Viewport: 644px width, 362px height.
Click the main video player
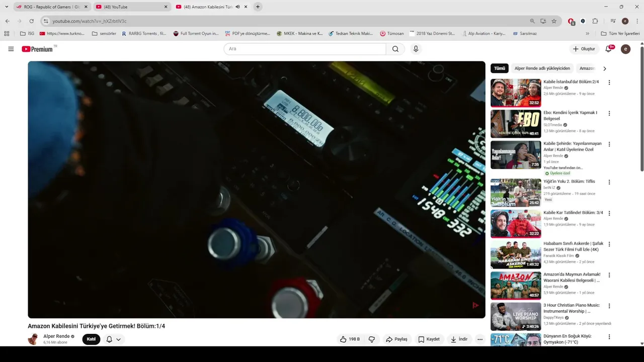click(257, 190)
